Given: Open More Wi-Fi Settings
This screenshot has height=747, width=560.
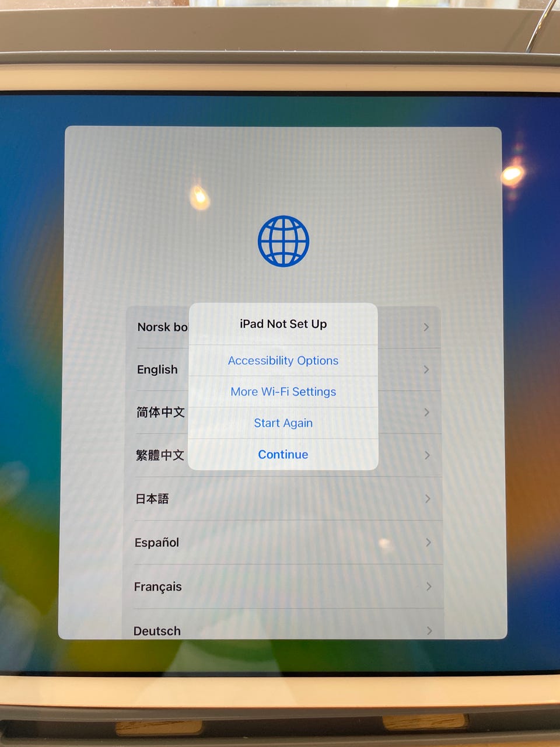Looking at the screenshot, I should 283,392.
